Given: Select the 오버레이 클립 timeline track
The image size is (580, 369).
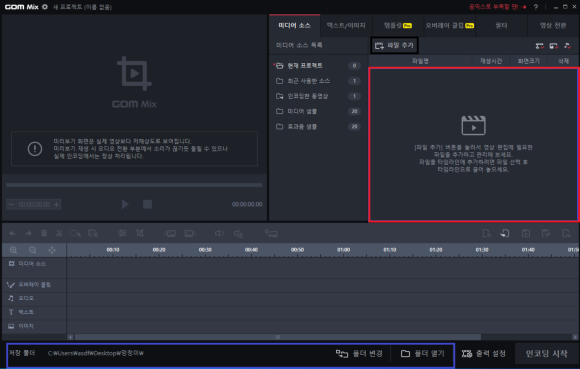Looking at the screenshot, I should (34, 285).
